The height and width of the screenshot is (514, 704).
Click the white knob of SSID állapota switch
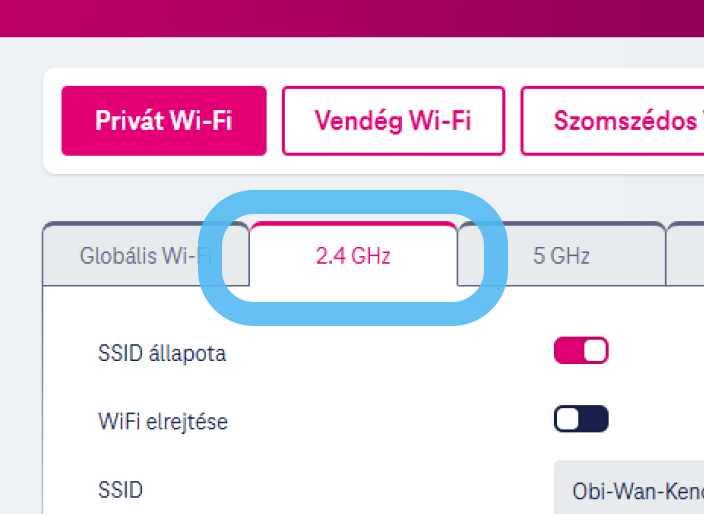(x=594, y=351)
